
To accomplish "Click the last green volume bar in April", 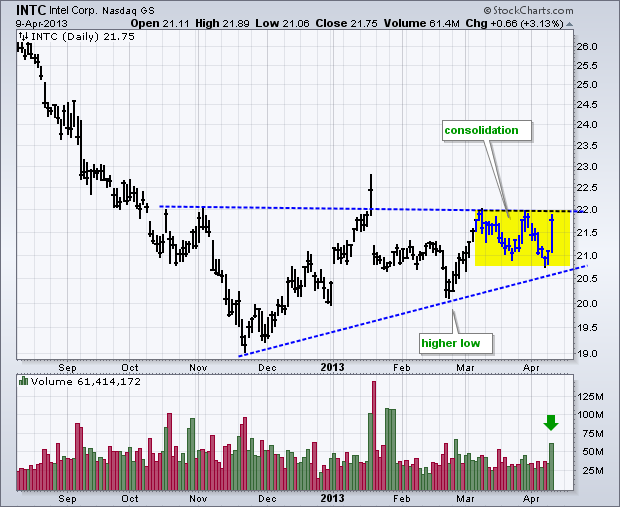I will click(551, 467).
